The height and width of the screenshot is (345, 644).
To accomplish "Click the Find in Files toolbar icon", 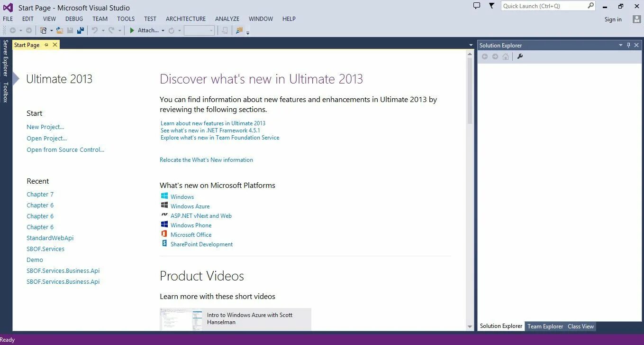I will [x=239, y=30].
